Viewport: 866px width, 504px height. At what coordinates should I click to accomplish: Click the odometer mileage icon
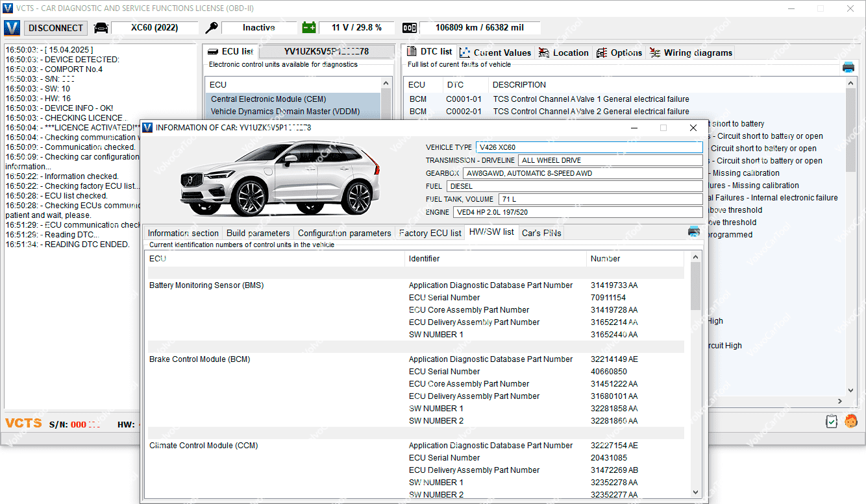(x=410, y=28)
